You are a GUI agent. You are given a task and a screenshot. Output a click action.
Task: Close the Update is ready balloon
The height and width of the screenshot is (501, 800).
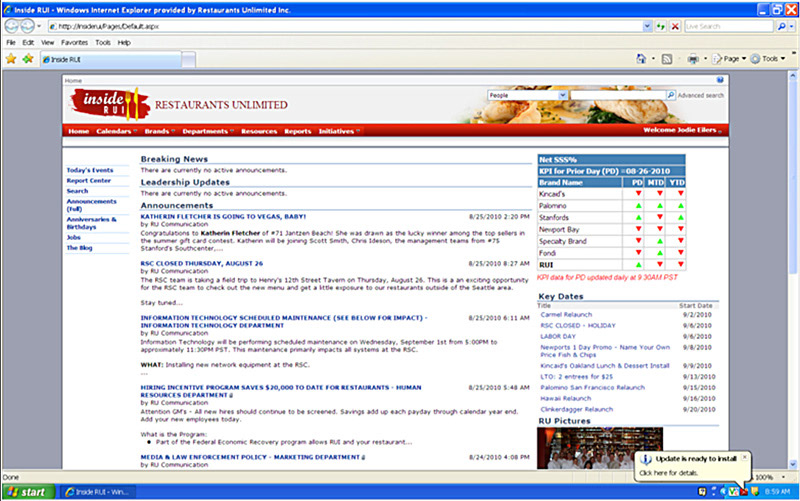point(744,457)
